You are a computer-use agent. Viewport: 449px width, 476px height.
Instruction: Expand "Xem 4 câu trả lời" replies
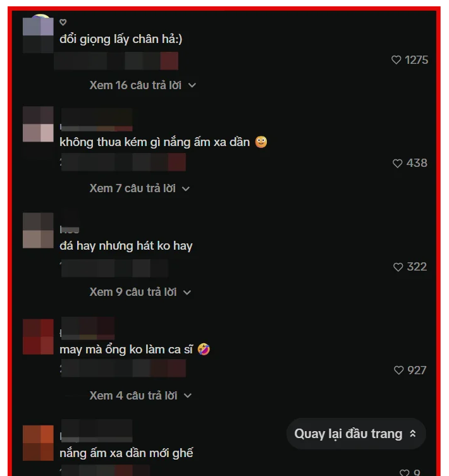point(140,396)
